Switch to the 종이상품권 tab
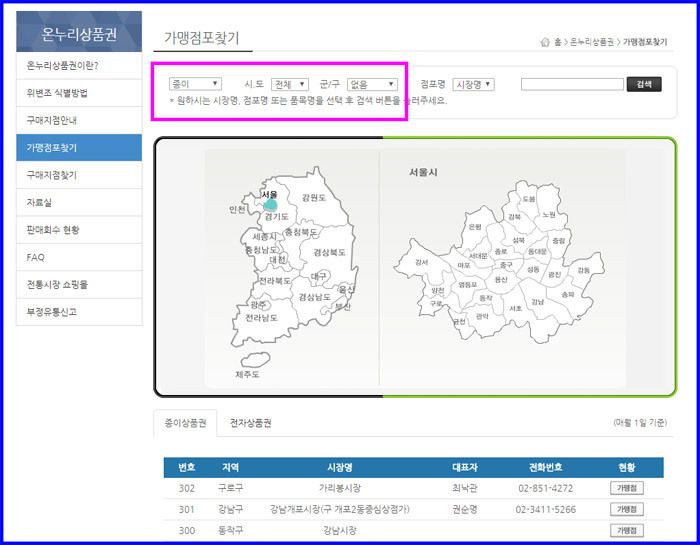 185,423
